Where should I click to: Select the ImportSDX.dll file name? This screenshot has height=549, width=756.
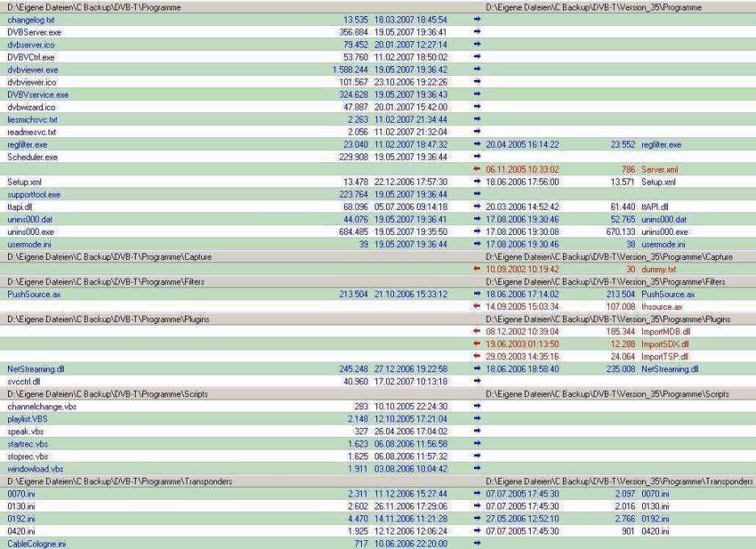coord(665,345)
